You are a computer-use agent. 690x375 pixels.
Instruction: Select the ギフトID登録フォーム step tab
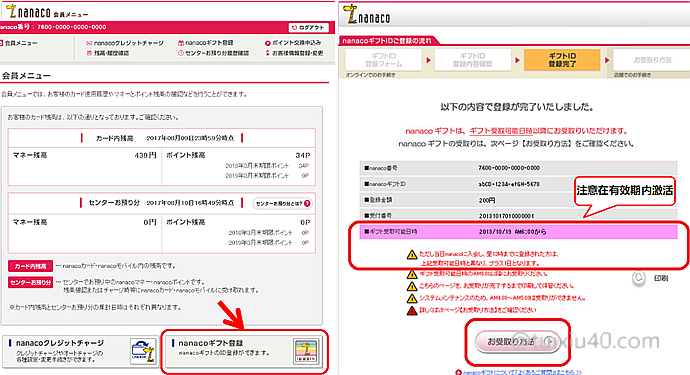[x=384, y=60]
